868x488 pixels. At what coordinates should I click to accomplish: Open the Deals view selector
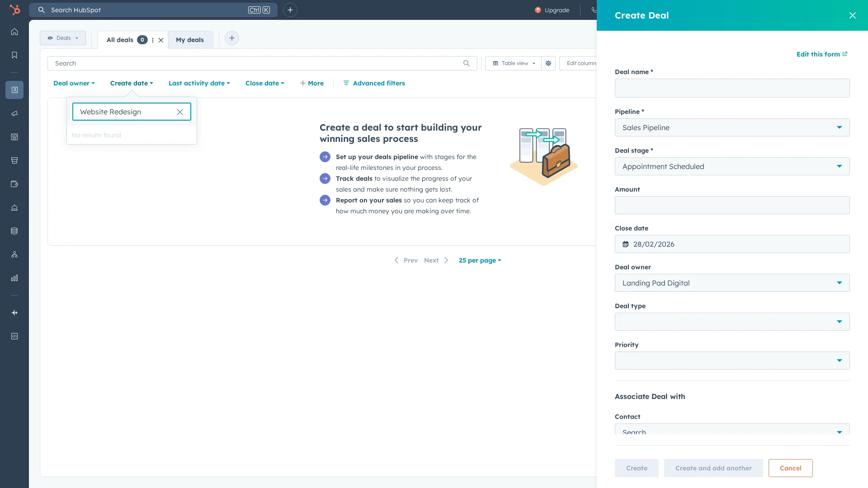coord(62,38)
